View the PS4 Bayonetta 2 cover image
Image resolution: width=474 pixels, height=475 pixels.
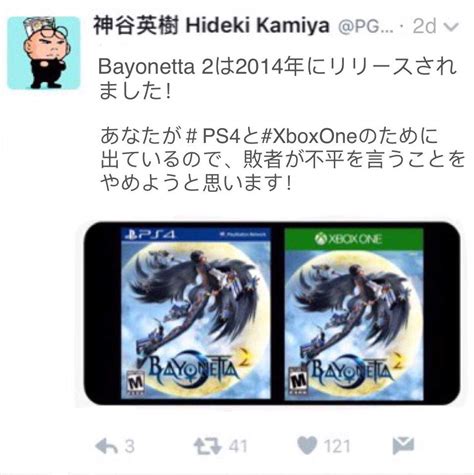pyautogui.click(x=196, y=313)
